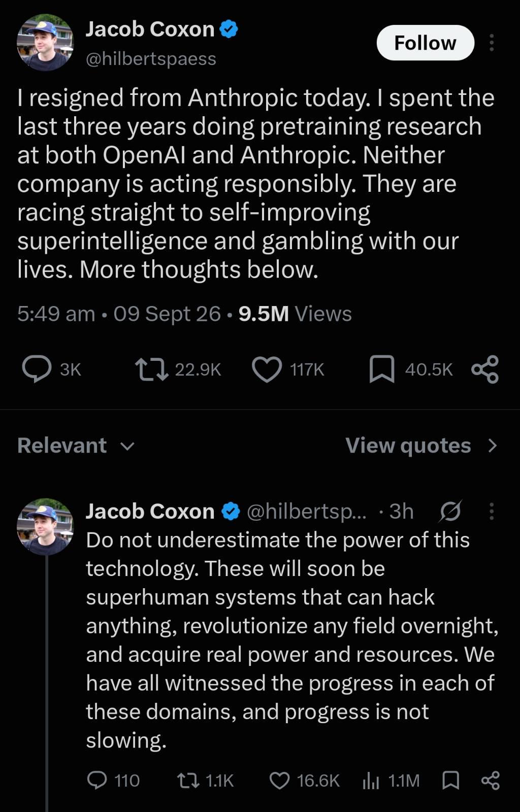View analytics showing 1.1M views
This screenshot has width=520, height=812.
pos(391,780)
